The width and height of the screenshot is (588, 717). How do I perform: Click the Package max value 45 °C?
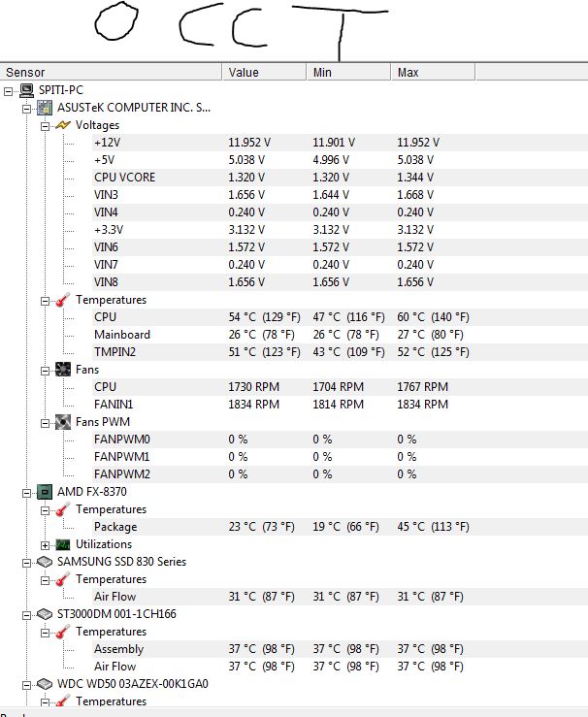click(433, 527)
